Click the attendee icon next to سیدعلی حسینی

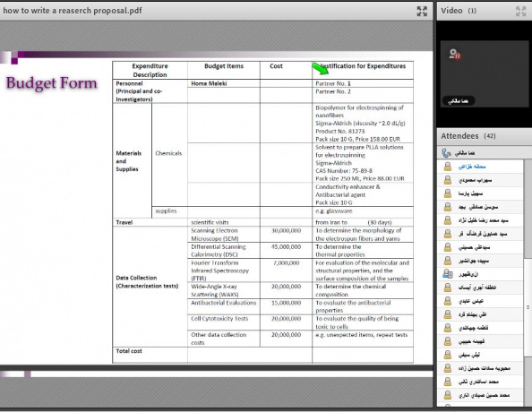[448, 247]
